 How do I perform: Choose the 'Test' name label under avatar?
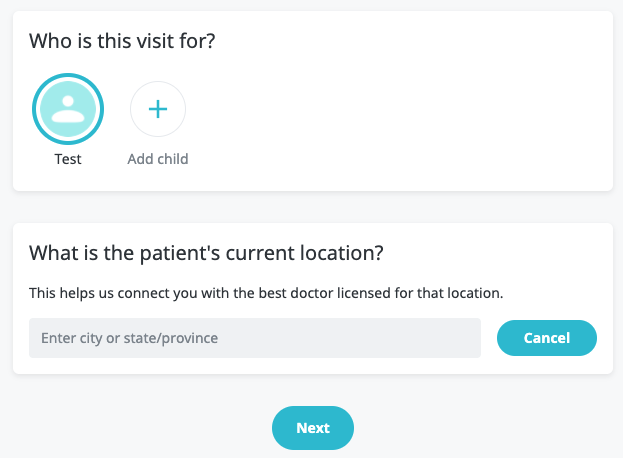click(68, 159)
